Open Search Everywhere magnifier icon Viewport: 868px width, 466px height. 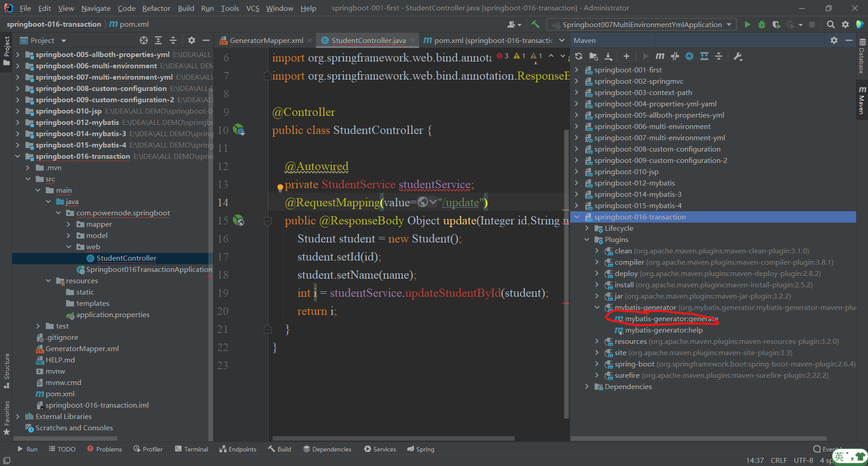(830, 24)
